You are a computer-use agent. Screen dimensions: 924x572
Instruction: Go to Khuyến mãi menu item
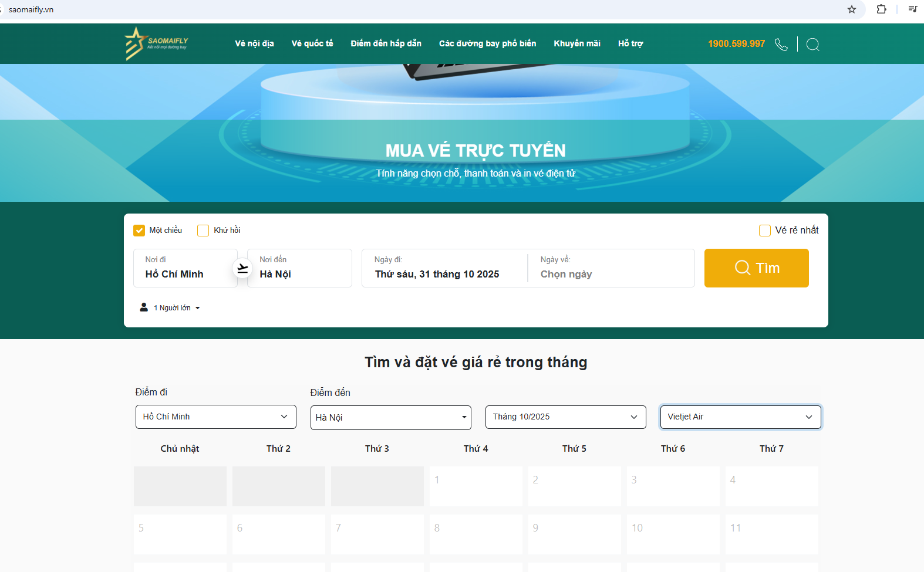click(576, 43)
